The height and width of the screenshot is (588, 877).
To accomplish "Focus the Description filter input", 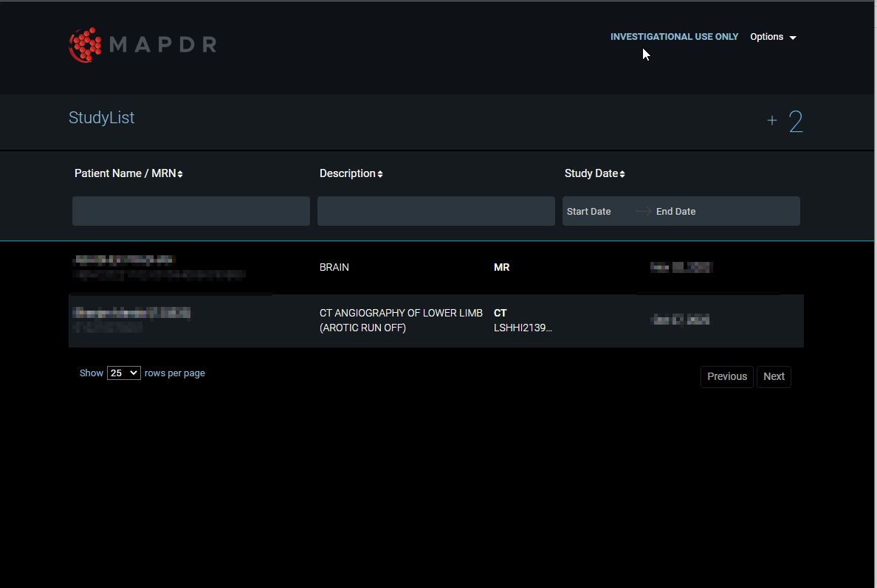I will 436,211.
